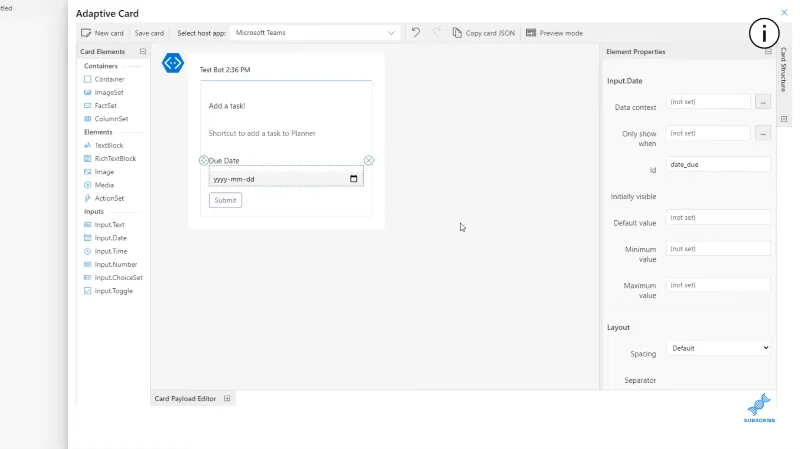Remove the Due Date input with X icon
Image resolution: width=800 pixels, height=449 pixels.
coord(369,161)
